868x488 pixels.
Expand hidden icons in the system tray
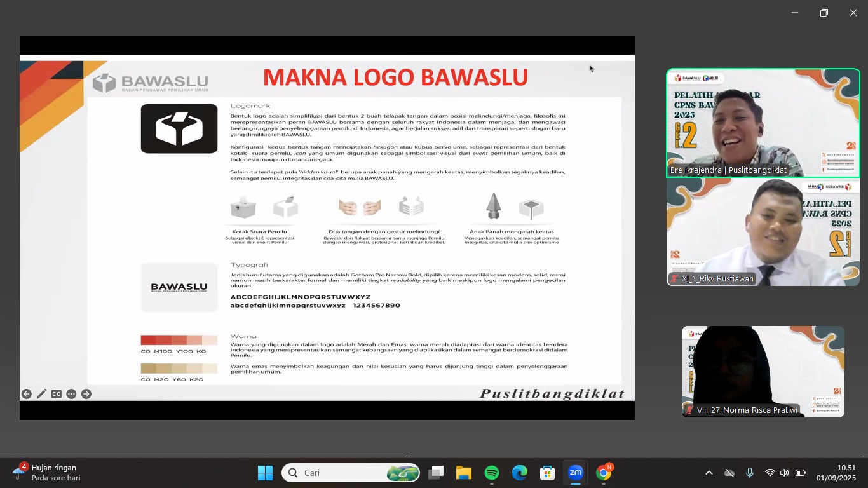709,473
